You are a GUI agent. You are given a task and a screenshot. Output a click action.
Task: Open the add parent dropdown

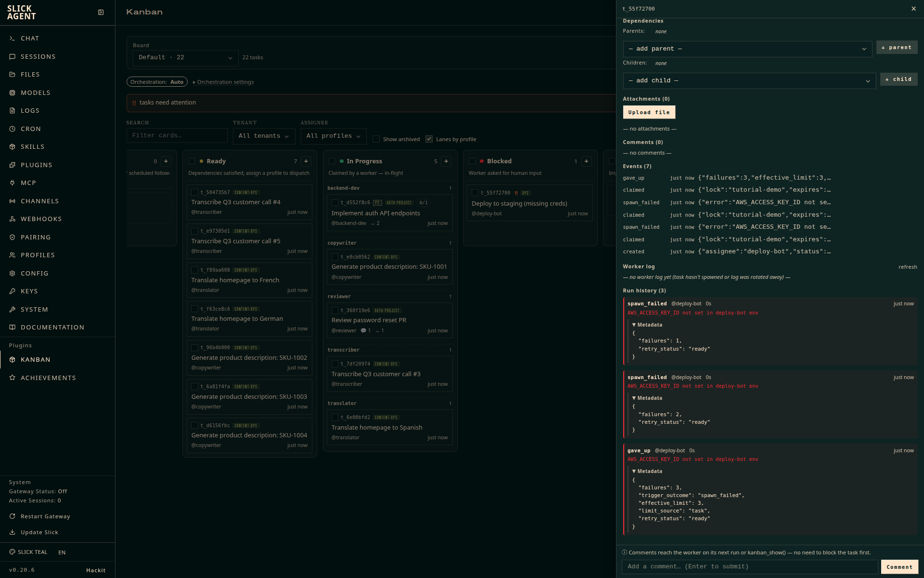click(747, 49)
